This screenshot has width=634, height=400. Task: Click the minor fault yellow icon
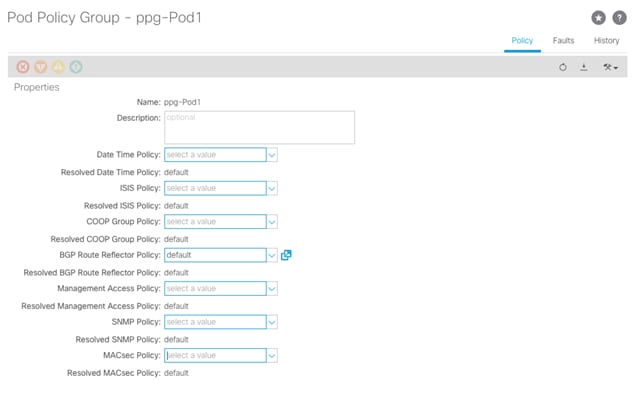[x=58, y=67]
